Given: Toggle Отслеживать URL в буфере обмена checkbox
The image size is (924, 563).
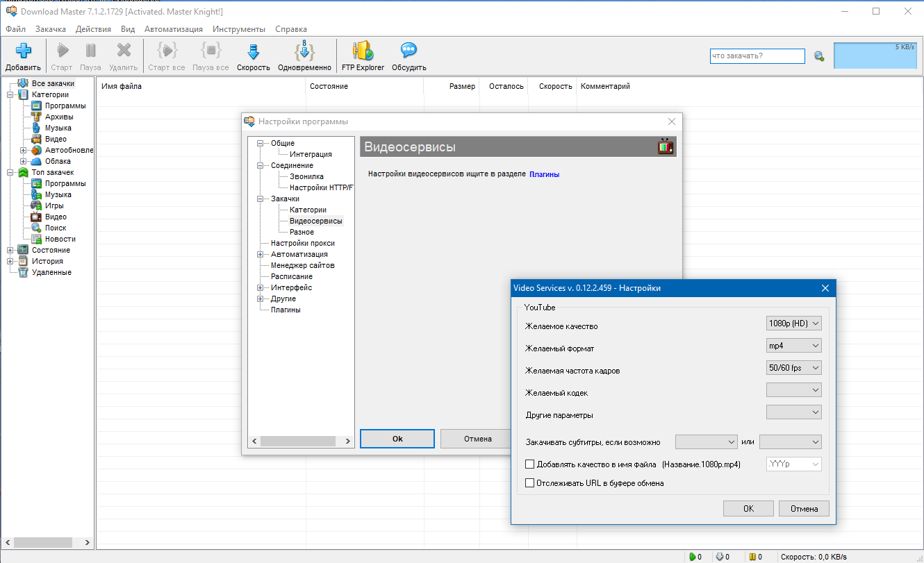Looking at the screenshot, I should (530, 483).
